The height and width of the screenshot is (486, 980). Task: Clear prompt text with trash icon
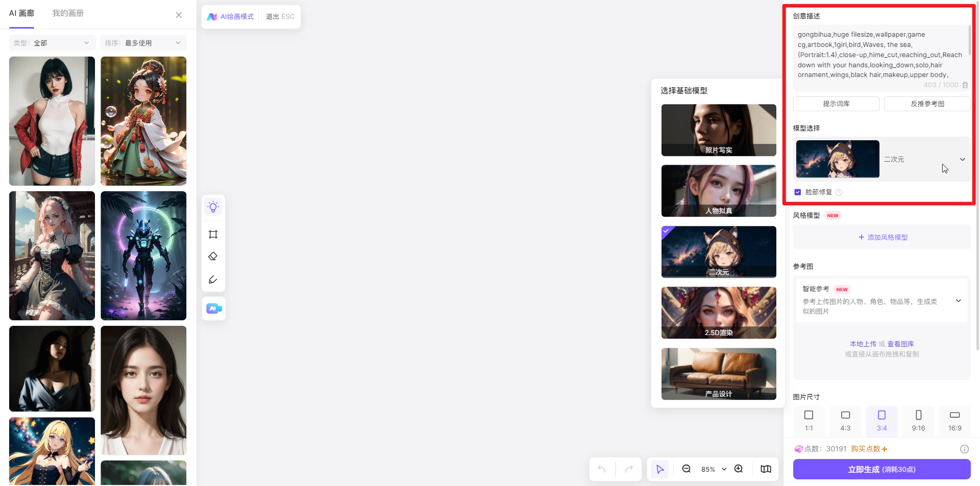coord(965,85)
